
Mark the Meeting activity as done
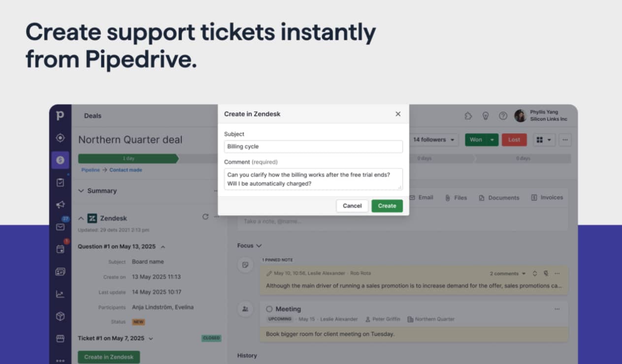pos(269,309)
